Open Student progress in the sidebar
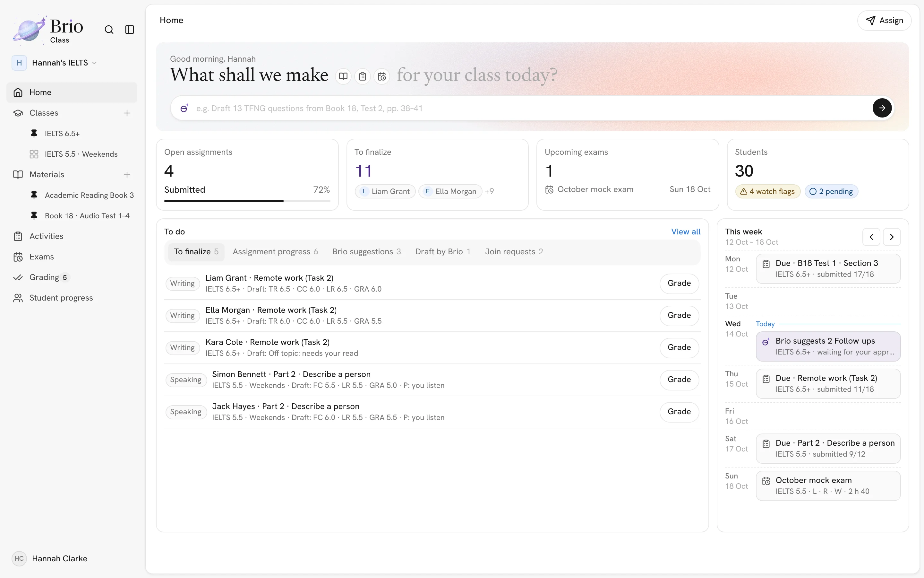Viewport: 924px width, 578px height. pyautogui.click(x=72, y=298)
